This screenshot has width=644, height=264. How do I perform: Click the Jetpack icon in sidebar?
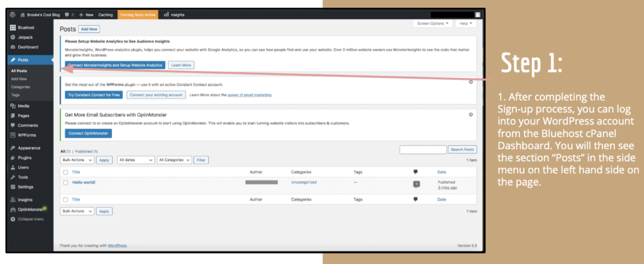13,37
